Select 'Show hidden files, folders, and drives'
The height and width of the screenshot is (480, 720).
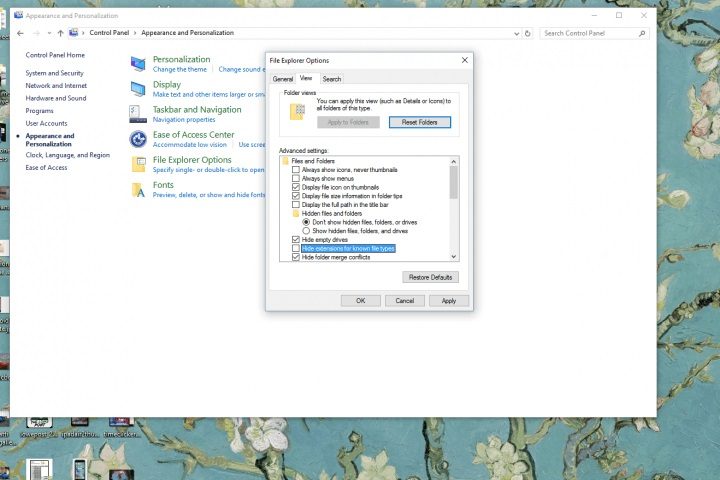tap(306, 231)
